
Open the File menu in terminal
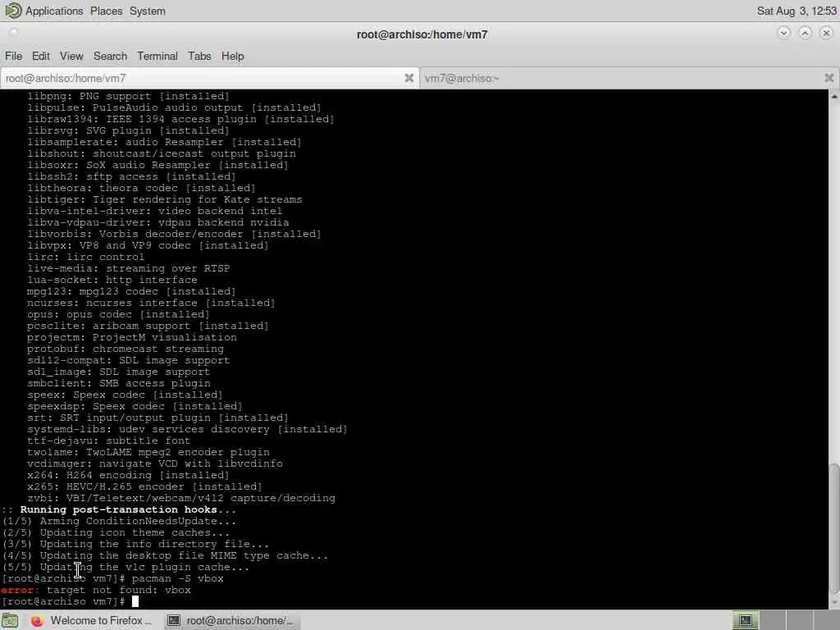click(x=13, y=56)
